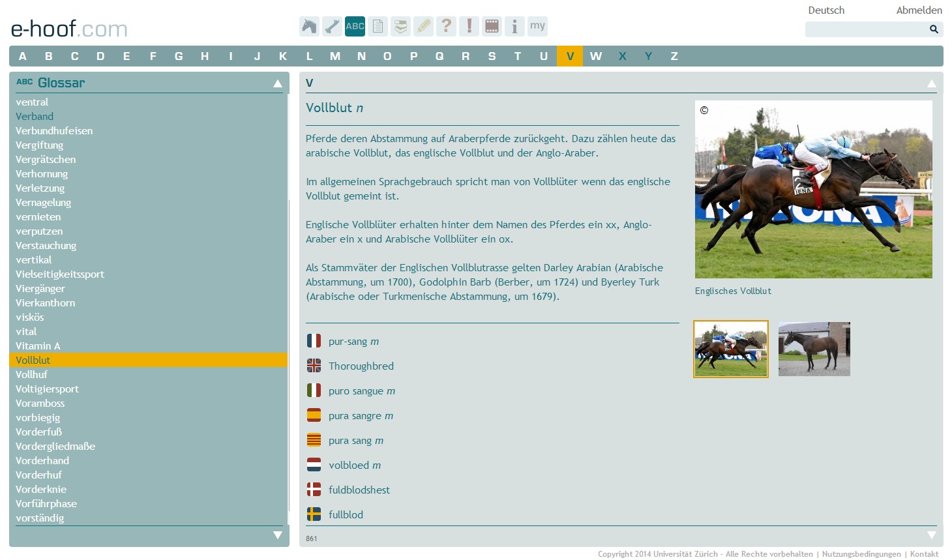Click the pencil icon in toolbar

[423, 26]
